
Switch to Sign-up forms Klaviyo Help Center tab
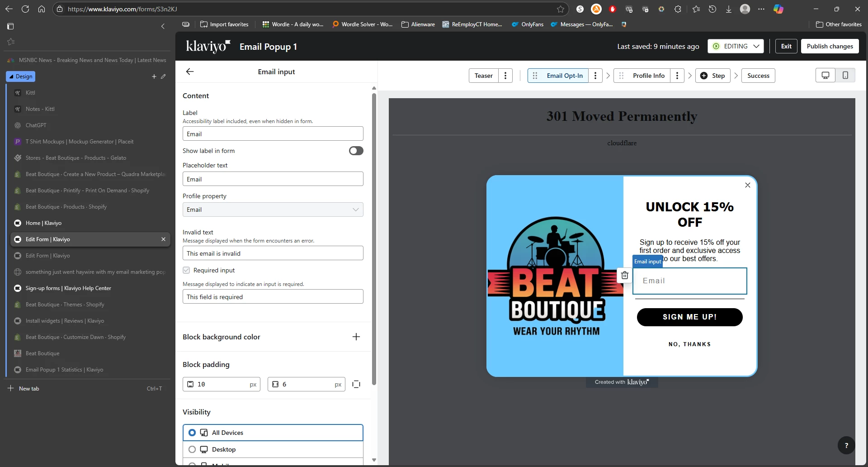point(90,288)
